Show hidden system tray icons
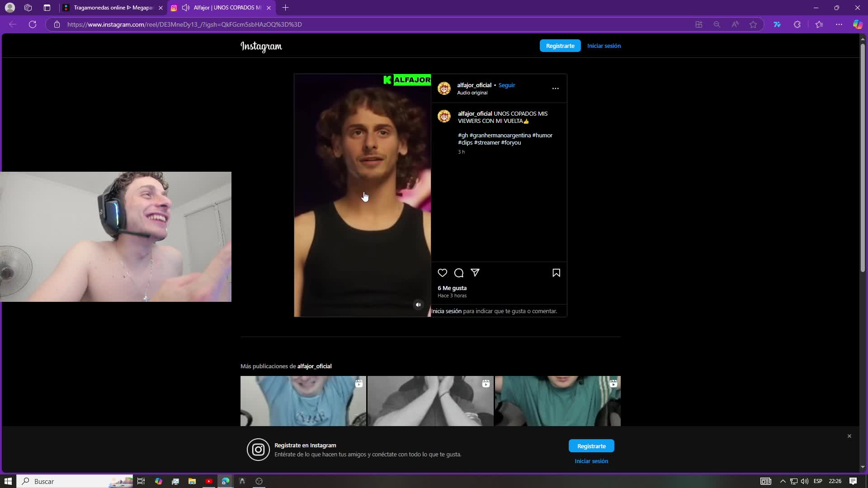Screen dimensions: 868x488 coord(783,481)
